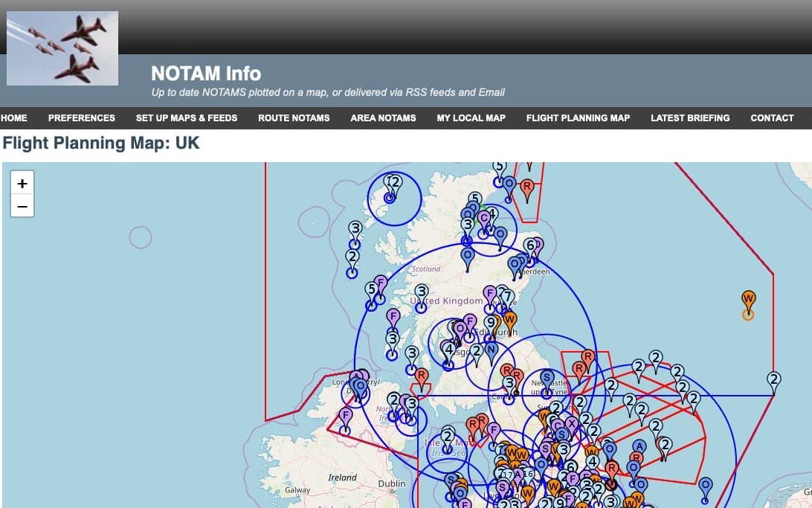Open the purple C marker in northern Scotland

pos(484,219)
